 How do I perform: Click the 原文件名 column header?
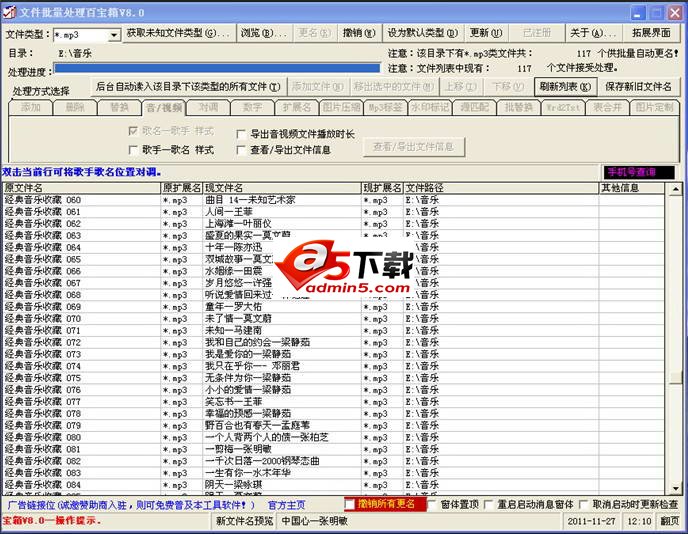pyautogui.click(x=82, y=188)
